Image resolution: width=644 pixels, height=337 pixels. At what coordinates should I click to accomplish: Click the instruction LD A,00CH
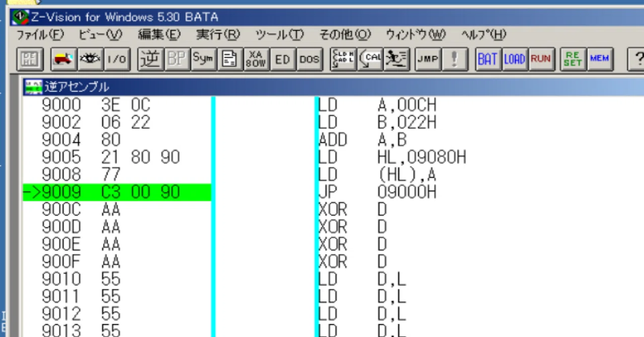pyautogui.click(x=378, y=105)
